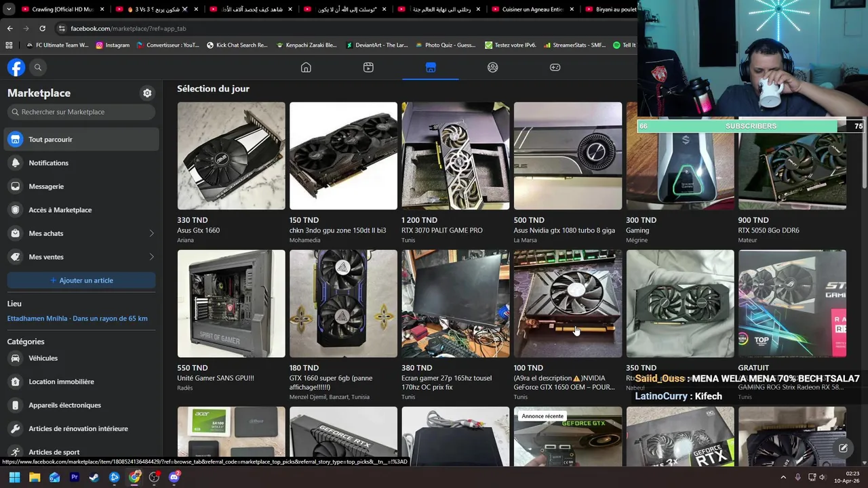Open Marketplace Notifications

tap(81, 163)
